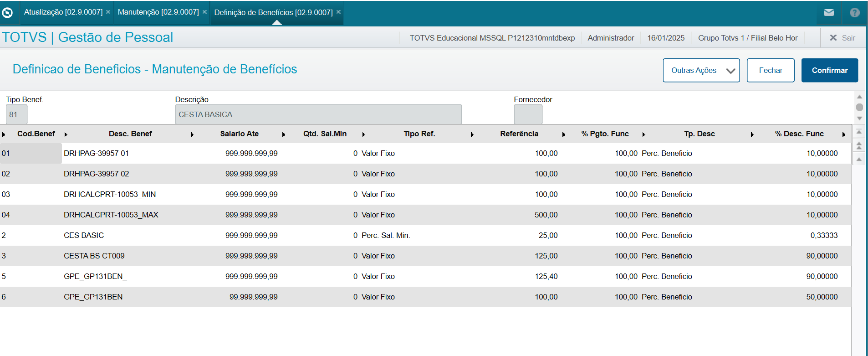Switch to the Atualização [02.9.0007] tab
The height and width of the screenshot is (356, 868).
(x=63, y=12)
